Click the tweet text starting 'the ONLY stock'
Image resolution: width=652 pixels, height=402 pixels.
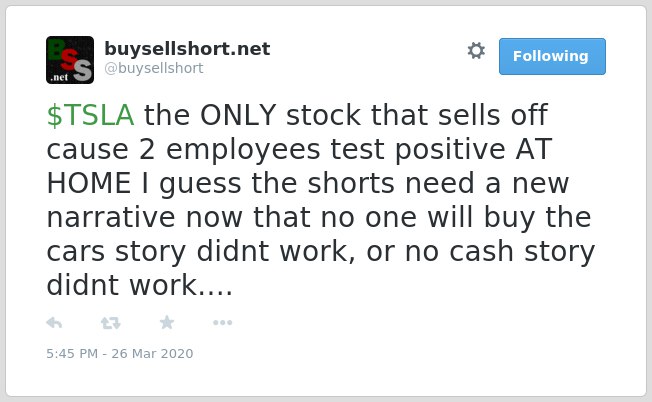[320, 200]
